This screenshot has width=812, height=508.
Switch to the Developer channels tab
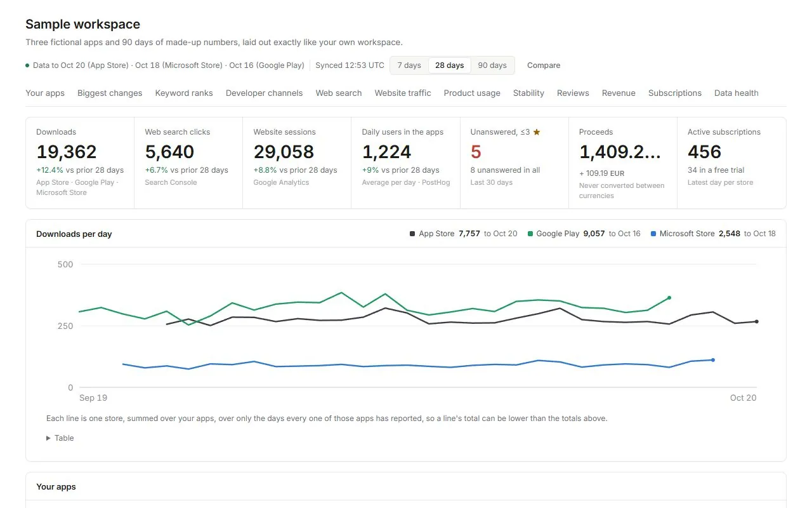[265, 93]
